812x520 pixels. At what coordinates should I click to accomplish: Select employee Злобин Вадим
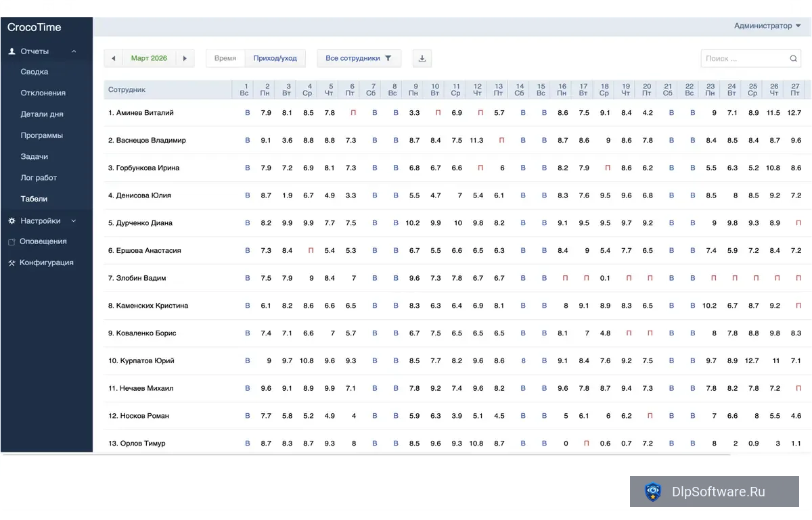pyautogui.click(x=137, y=278)
